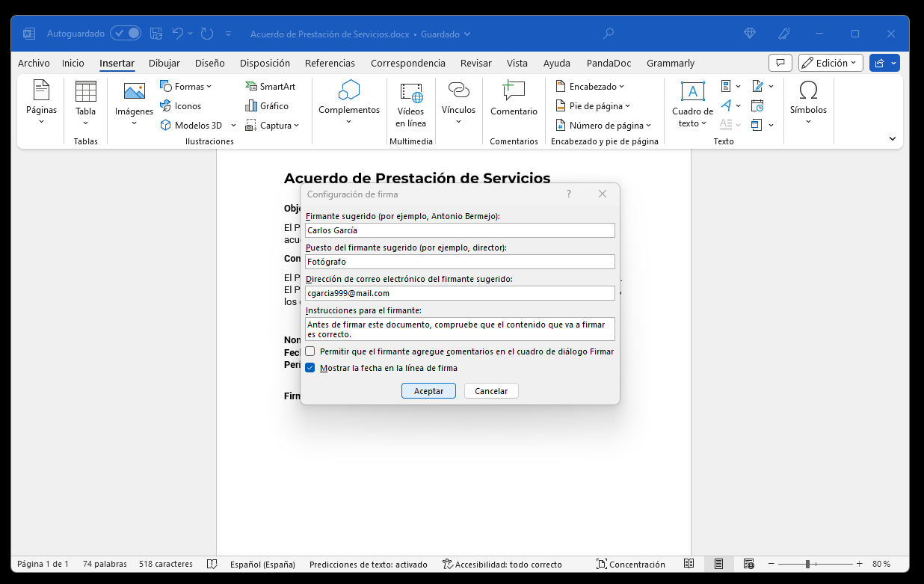Switch to the Revisar tab
The image size is (924, 584).
coord(476,63)
